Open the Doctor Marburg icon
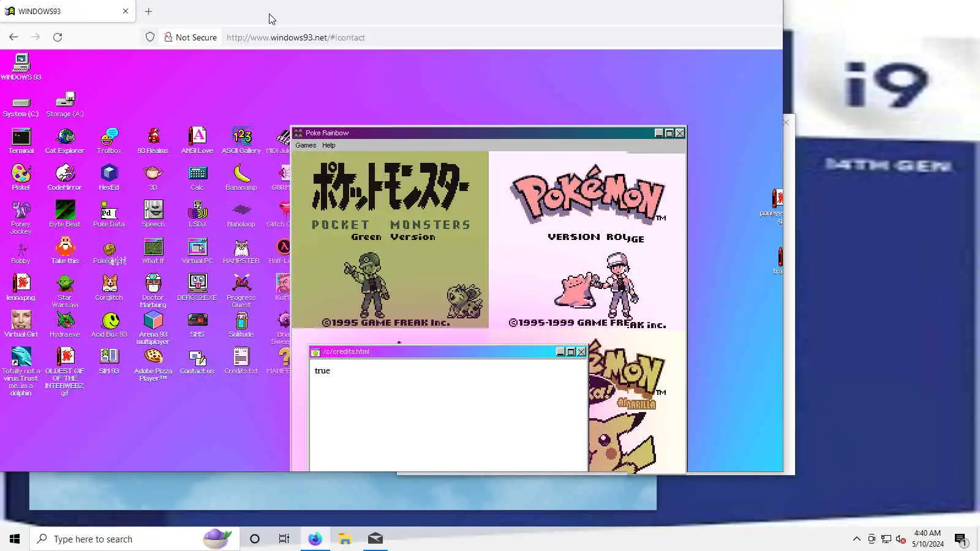Viewport: 980px width, 551px height. [x=153, y=291]
